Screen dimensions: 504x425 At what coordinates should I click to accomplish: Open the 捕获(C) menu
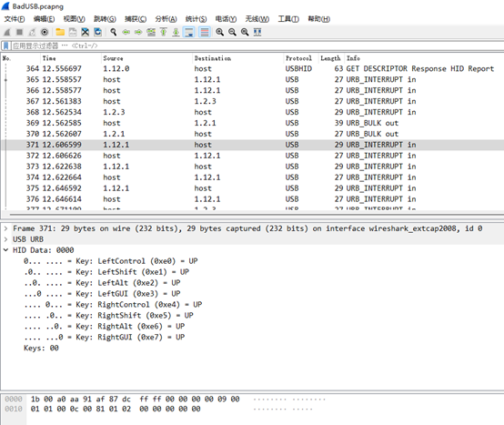point(136,19)
